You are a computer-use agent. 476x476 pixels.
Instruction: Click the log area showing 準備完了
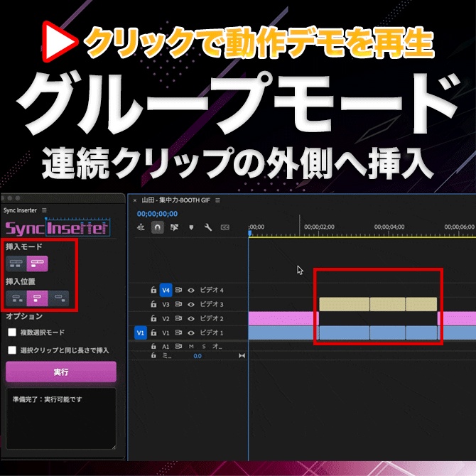tap(61, 418)
